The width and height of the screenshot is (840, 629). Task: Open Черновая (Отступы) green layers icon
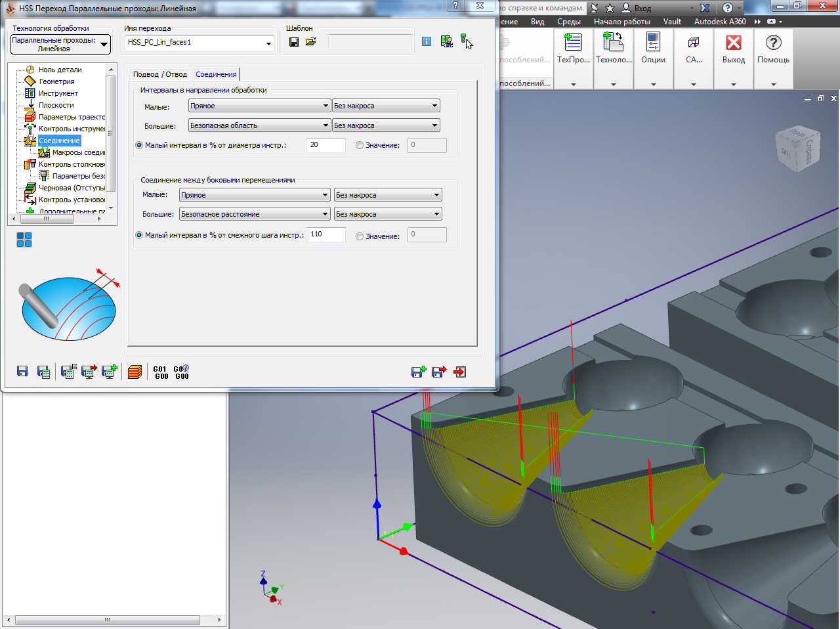point(30,188)
